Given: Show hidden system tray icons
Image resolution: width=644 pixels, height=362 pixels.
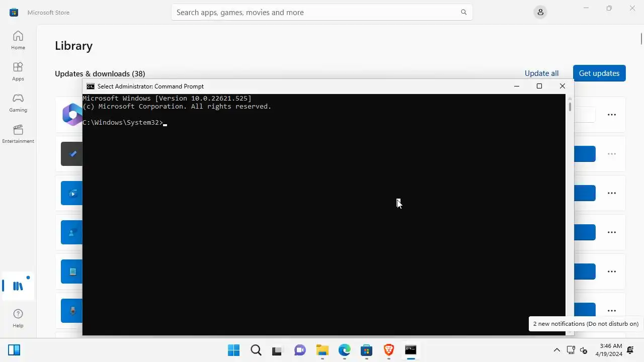Looking at the screenshot, I should [557, 350].
